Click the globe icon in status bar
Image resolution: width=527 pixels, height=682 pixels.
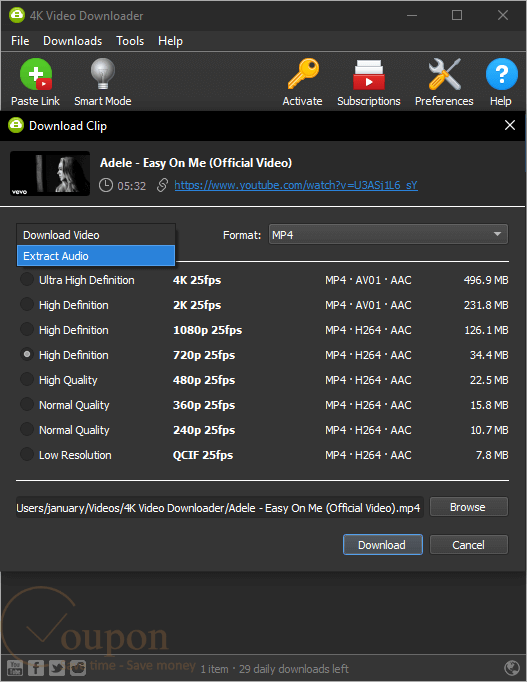[x=511, y=667]
